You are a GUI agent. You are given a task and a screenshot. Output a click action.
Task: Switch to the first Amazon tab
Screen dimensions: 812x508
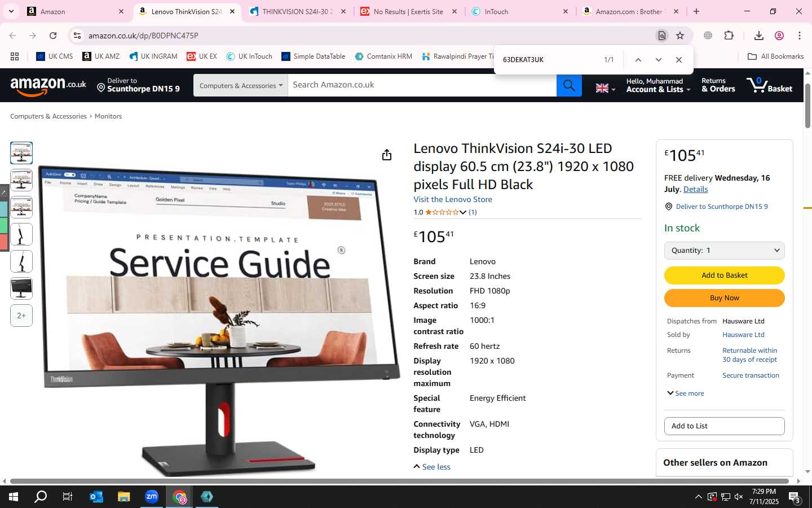(74, 11)
